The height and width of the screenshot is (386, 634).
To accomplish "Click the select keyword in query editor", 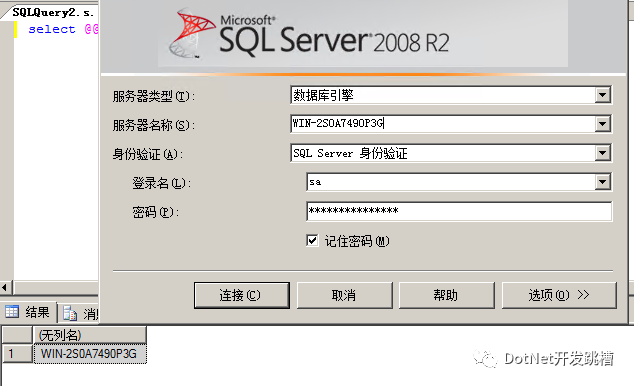I will 52,30.
